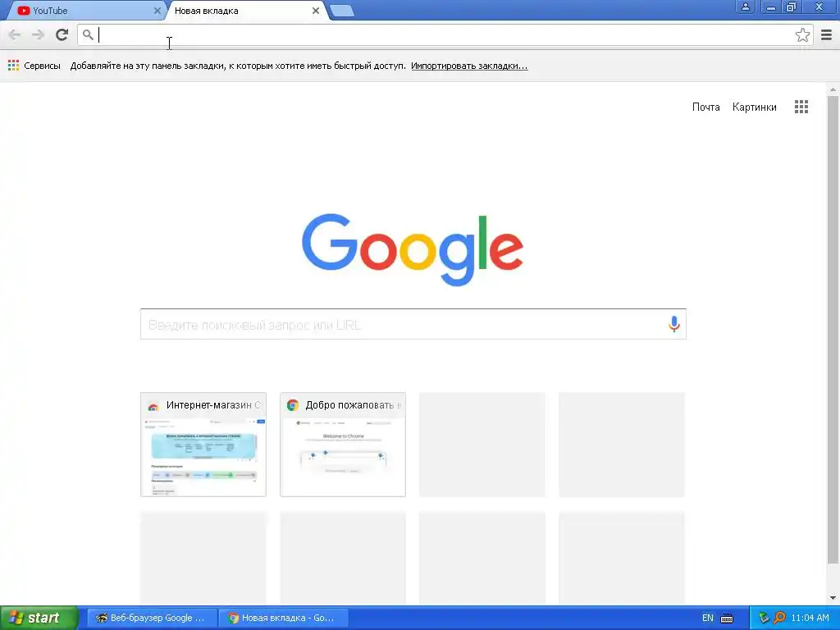Select Новая вкладка - Go... taskbar button
Viewport: 840px width, 630px height.
(283, 618)
